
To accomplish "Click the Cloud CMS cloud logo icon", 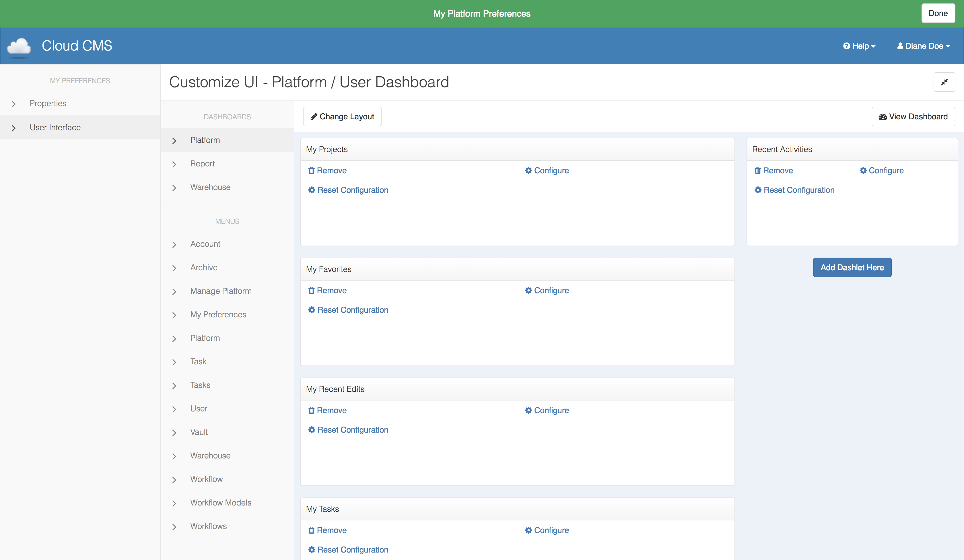I will [x=19, y=46].
